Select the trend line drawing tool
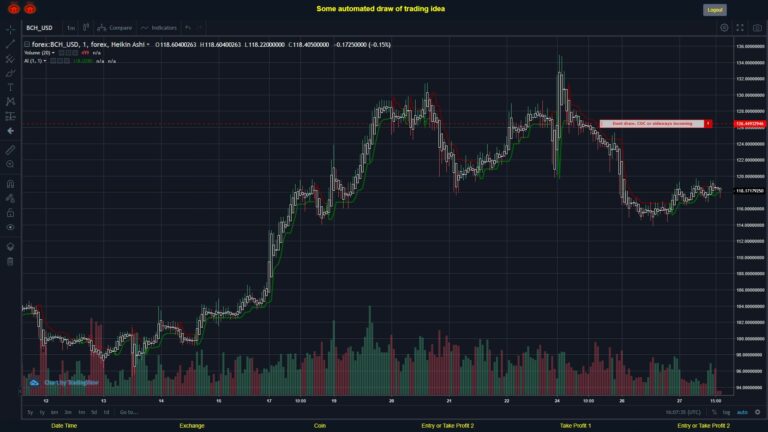 (10, 44)
